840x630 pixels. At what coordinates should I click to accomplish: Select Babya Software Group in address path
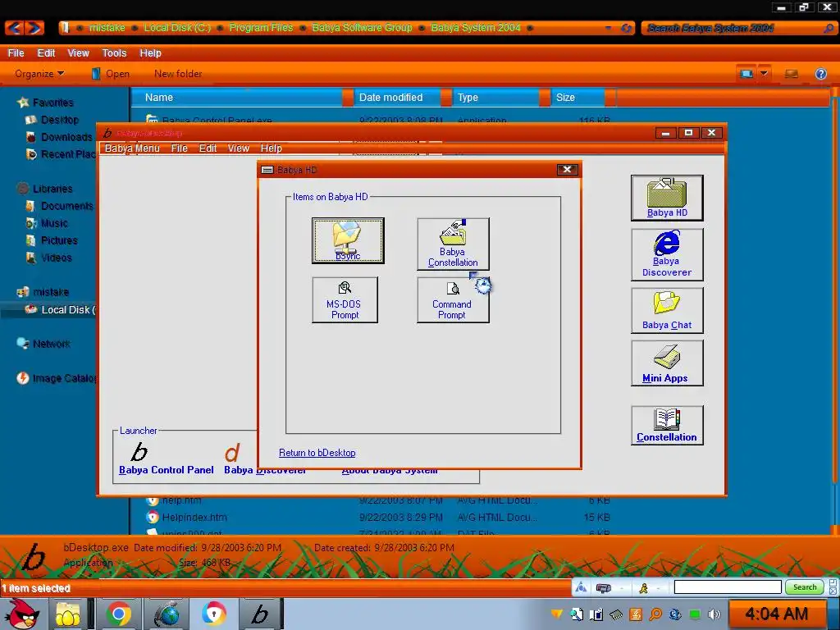pos(362,27)
